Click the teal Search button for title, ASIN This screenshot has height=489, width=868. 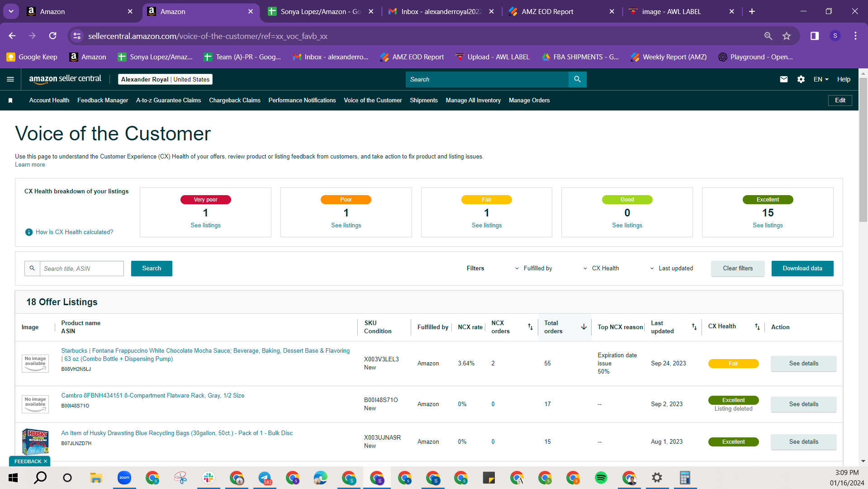[152, 268]
